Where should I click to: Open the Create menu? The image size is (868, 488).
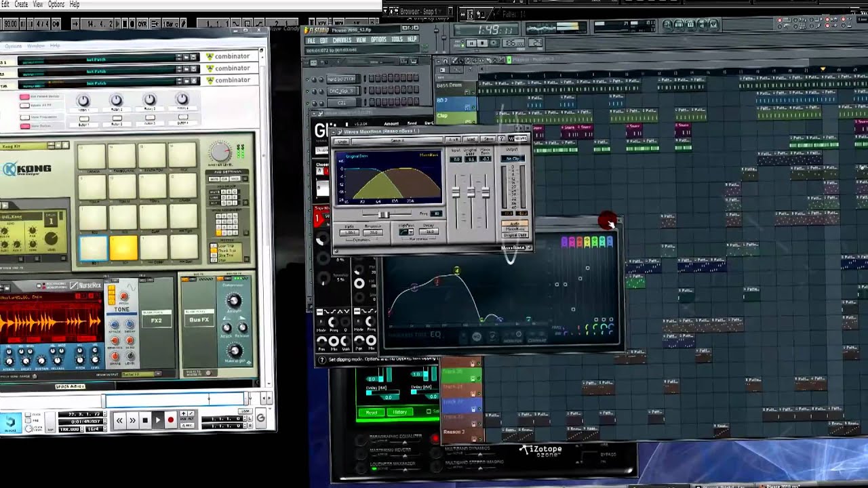pos(21,5)
